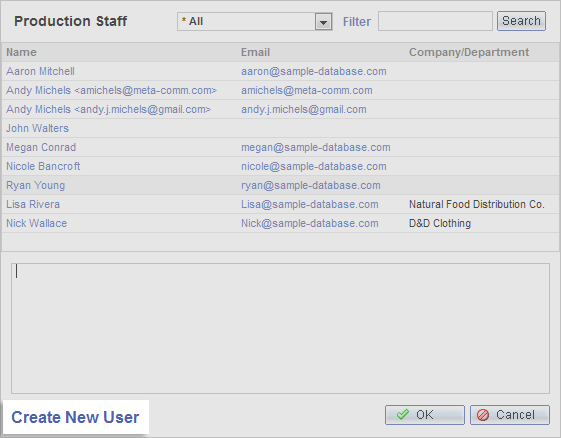Click the Cancel button
Viewport: 561px width, 438px height.
(x=509, y=415)
